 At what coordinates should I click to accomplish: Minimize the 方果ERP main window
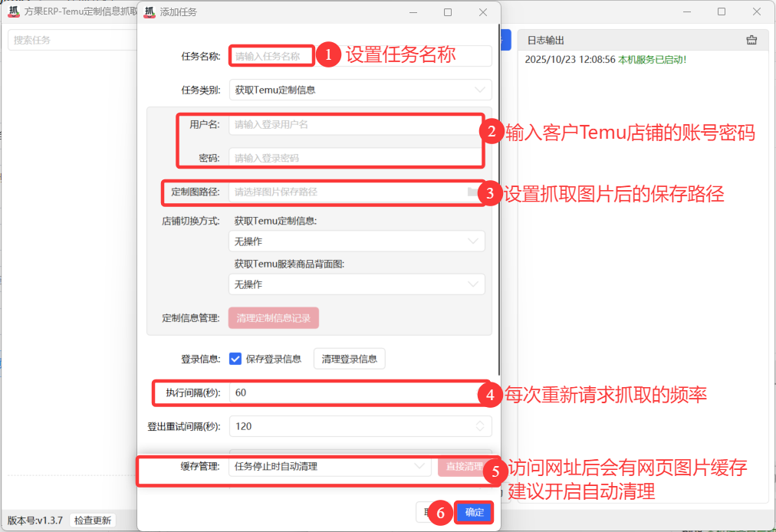coord(687,11)
